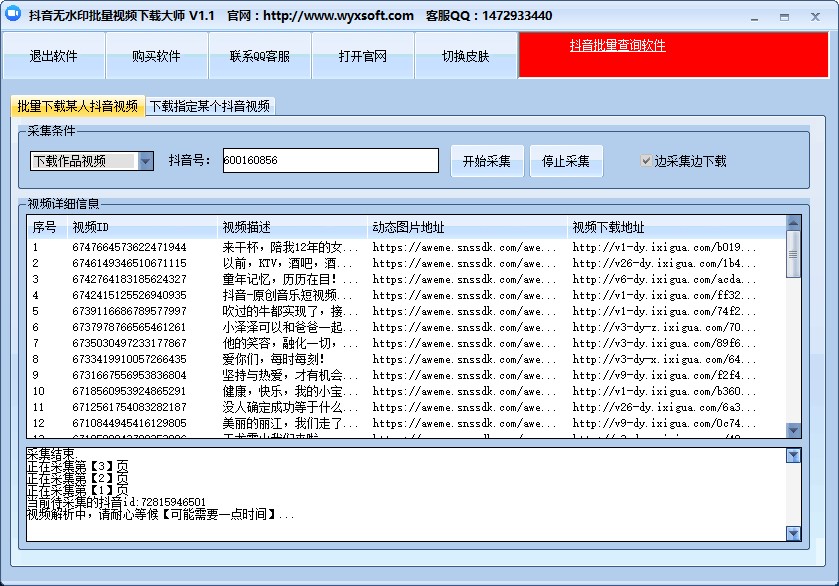Click description 美丽的丽江，我们走了...

[x=290, y=423]
